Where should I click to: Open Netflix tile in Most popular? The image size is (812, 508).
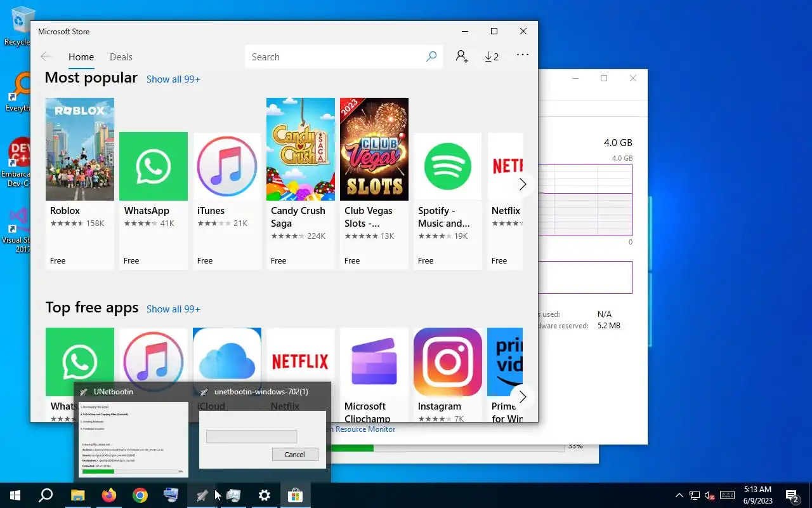(x=505, y=201)
